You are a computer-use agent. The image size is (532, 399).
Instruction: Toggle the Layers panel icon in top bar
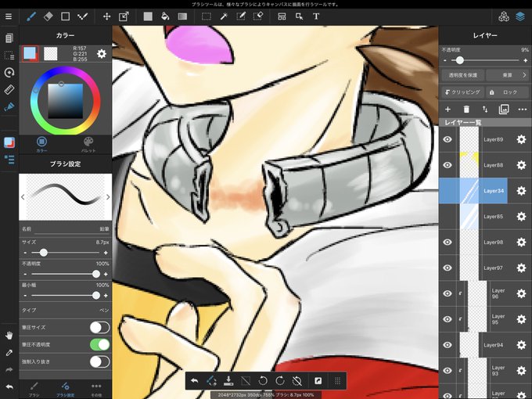520,16
